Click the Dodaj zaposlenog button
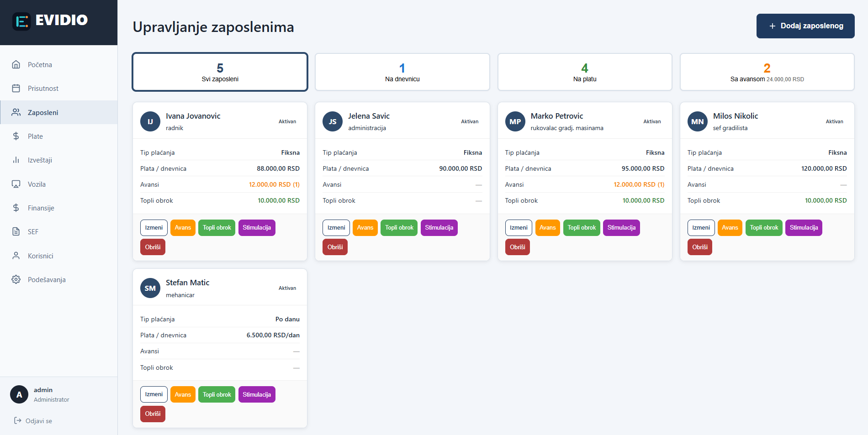The width and height of the screenshot is (868, 435). (805, 26)
